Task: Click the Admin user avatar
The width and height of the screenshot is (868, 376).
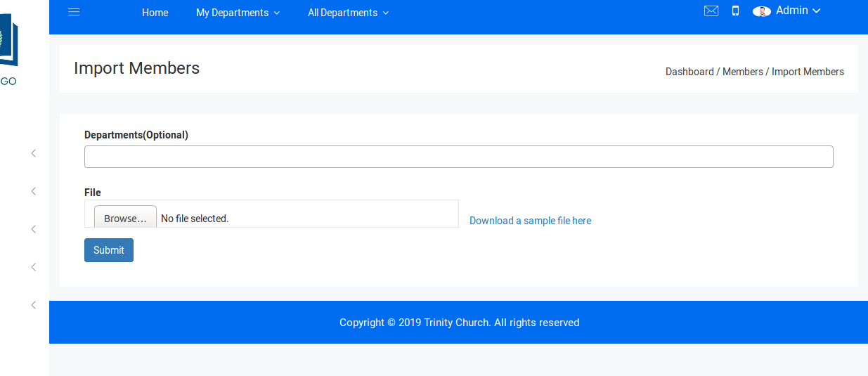Action: (762, 11)
